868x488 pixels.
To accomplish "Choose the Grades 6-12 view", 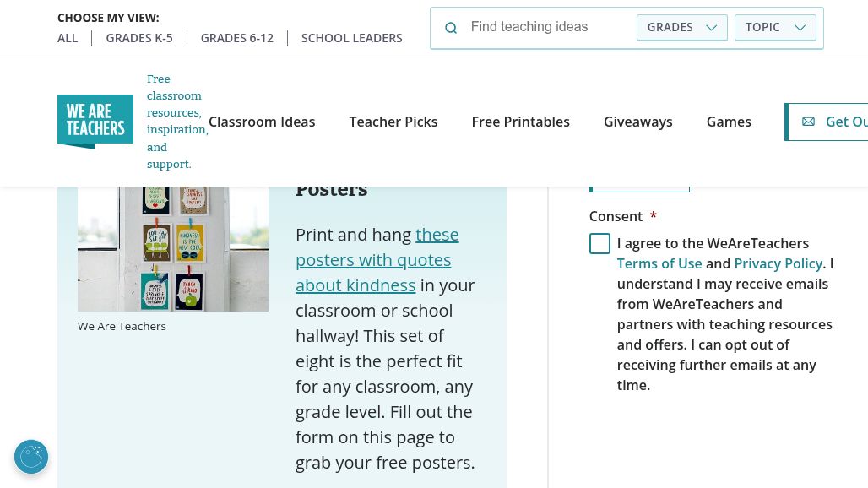I will [x=237, y=38].
